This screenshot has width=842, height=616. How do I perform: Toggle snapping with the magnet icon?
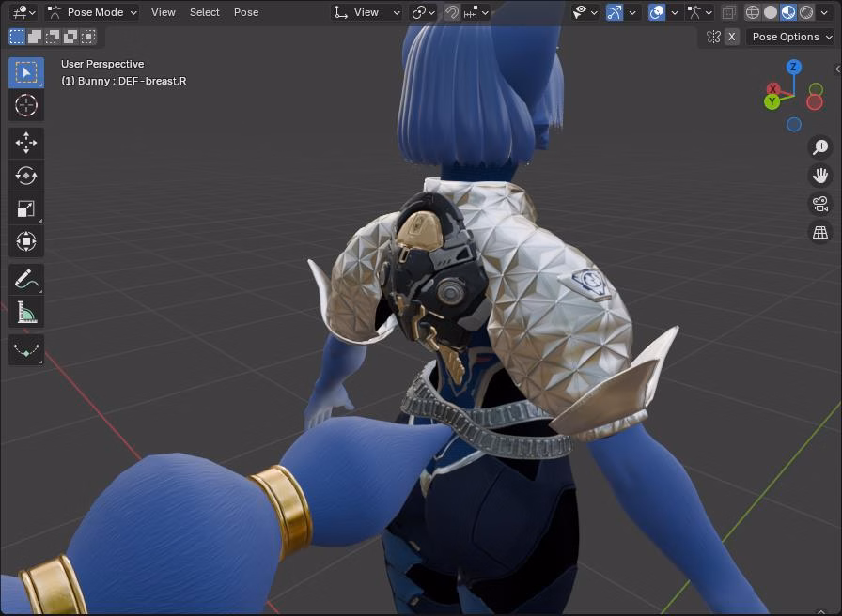452,12
